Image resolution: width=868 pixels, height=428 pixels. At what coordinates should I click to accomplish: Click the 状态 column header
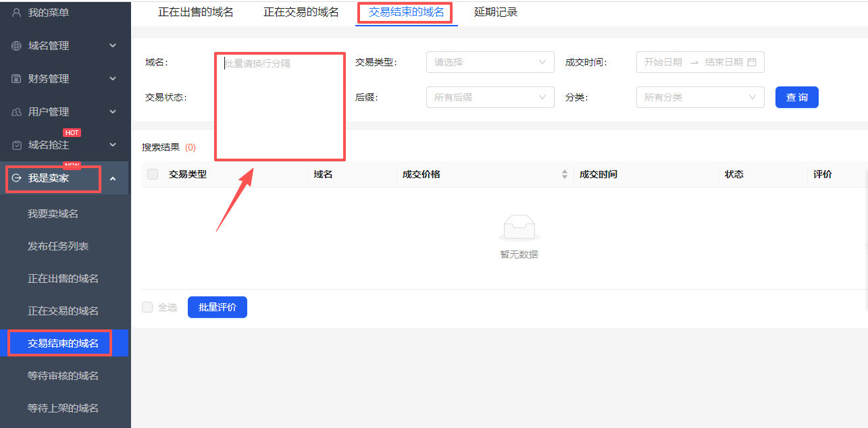[x=734, y=174]
